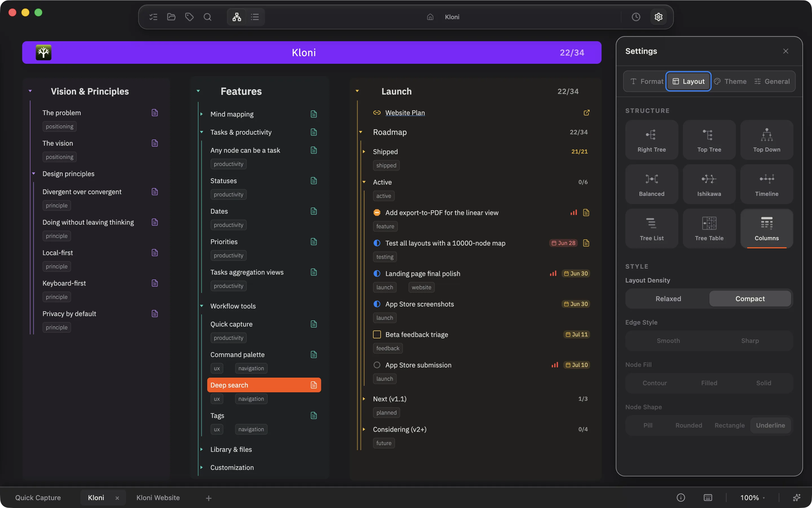This screenshot has width=812, height=508.
Task: Collapse the Design principles branch
Action: (x=34, y=174)
